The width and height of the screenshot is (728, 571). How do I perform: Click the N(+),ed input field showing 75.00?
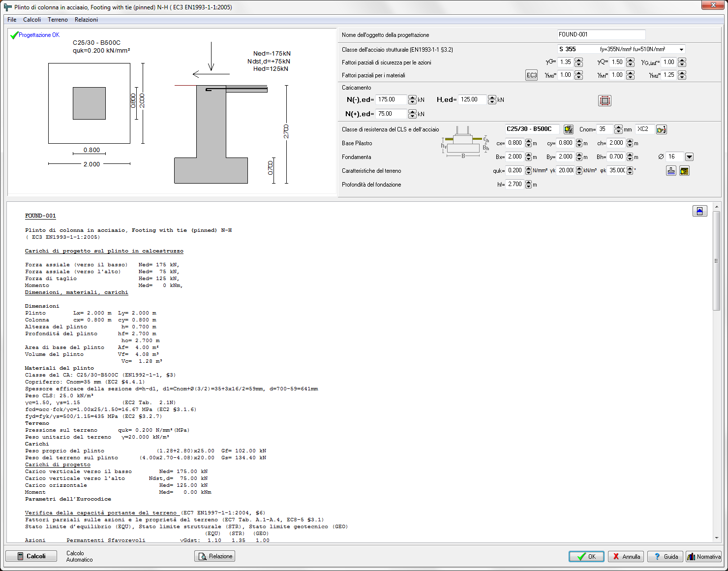tap(392, 114)
